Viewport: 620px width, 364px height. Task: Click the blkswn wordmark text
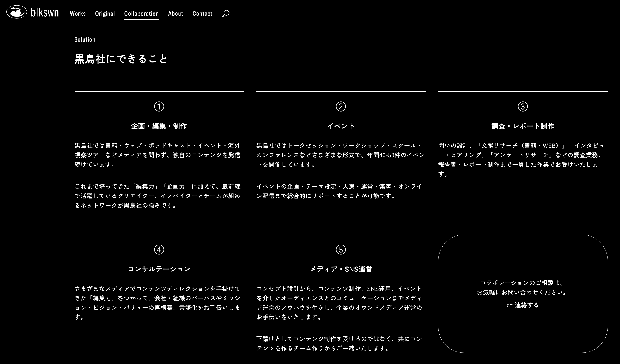click(45, 12)
